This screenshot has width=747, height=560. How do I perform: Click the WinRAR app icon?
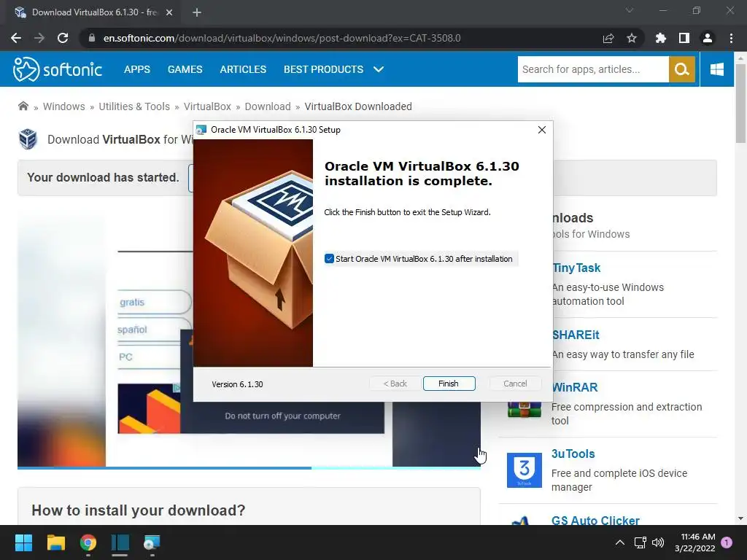tap(524, 408)
